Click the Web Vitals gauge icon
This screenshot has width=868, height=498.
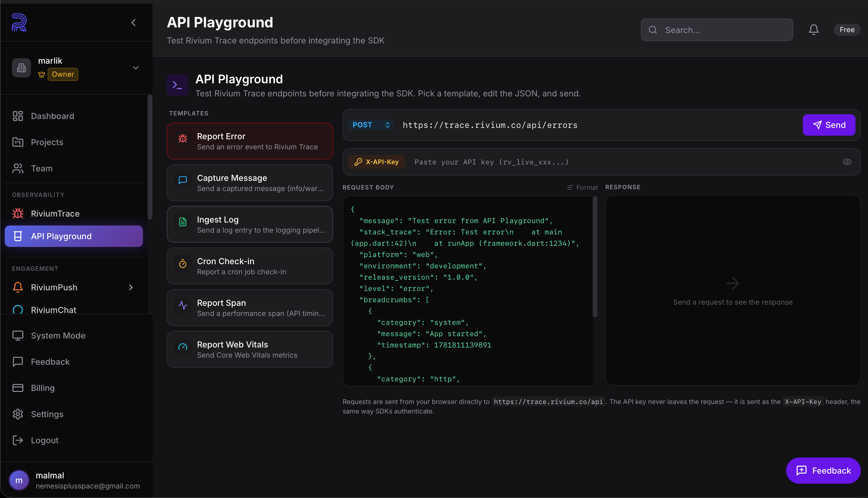pos(183,347)
